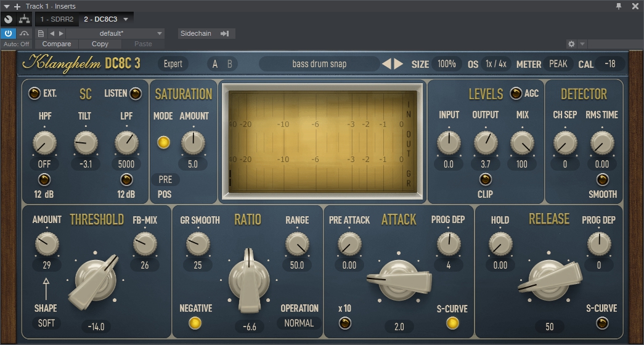Click the sidechain HPF knob

pyautogui.click(x=45, y=144)
